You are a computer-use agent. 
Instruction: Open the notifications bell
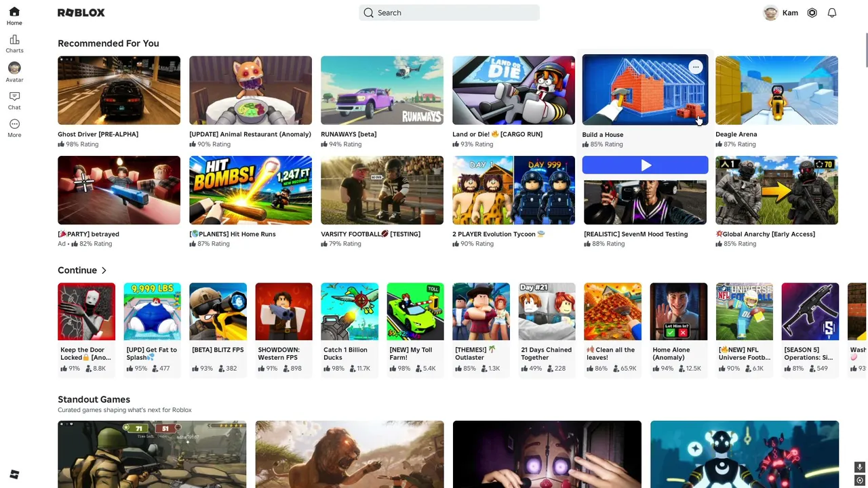pos(832,13)
